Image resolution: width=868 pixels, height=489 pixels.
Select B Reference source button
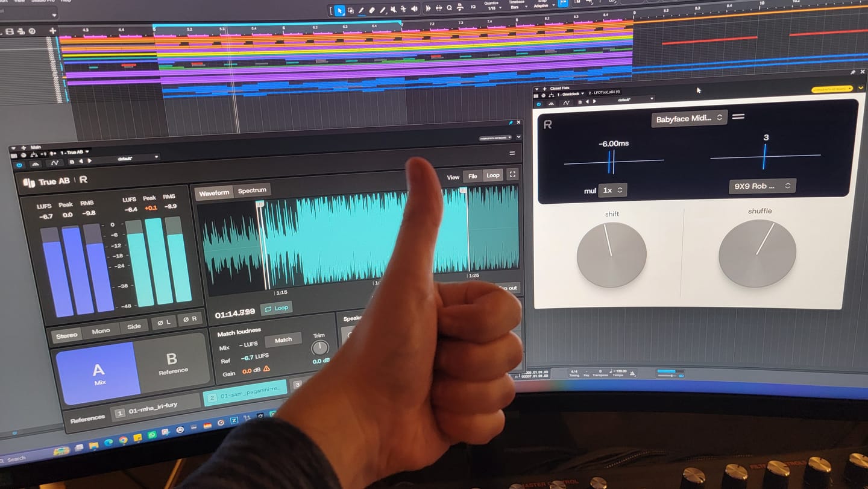(x=172, y=364)
